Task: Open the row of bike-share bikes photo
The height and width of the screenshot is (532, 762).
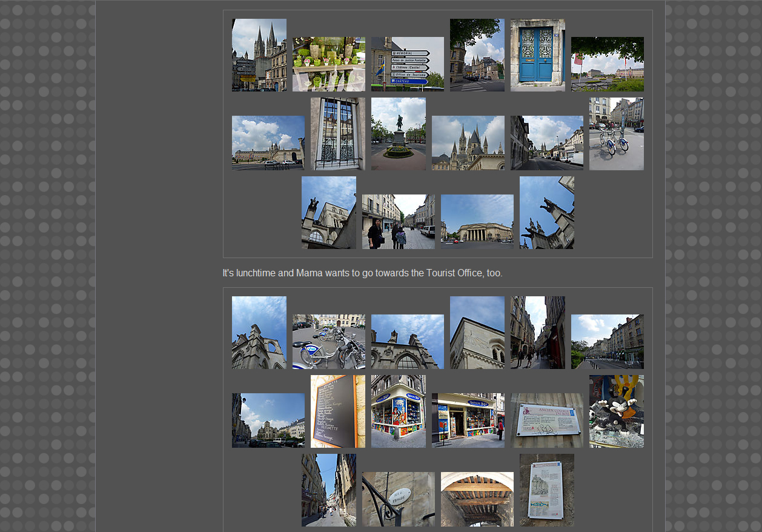Action: point(328,342)
